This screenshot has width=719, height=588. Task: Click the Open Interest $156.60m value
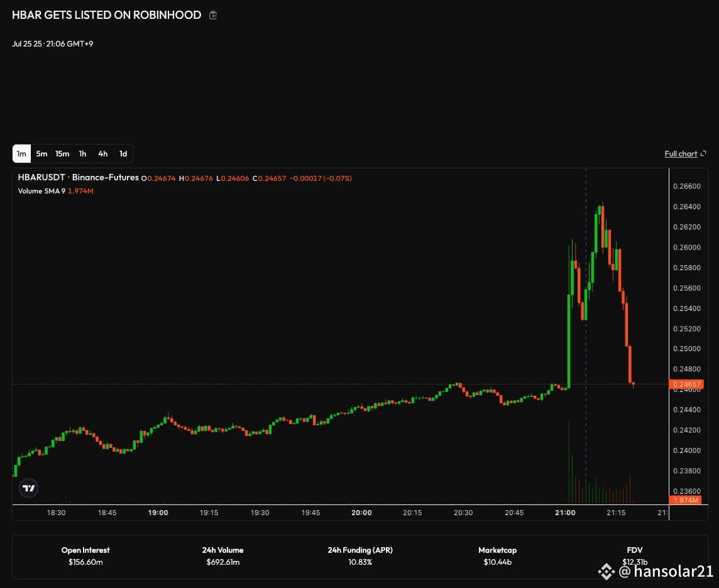pos(85,562)
